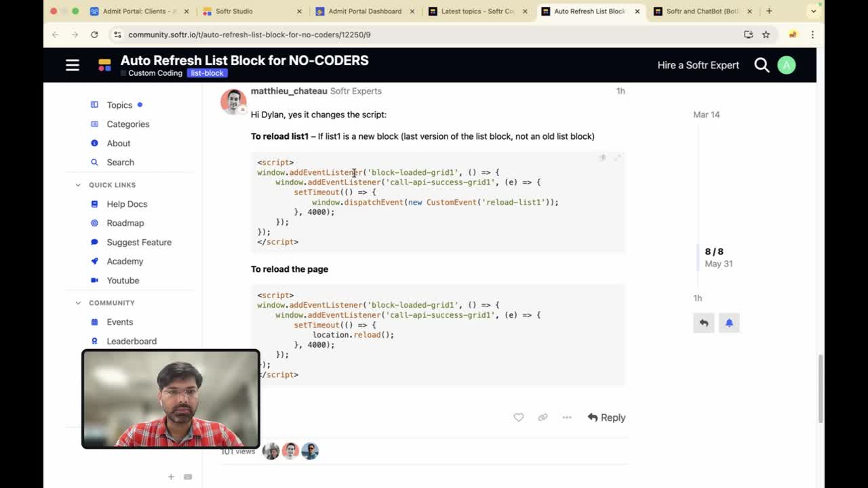Image resolution: width=868 pixels, height=488 pixels.
Task: Bookmark this page with star icon
Action: pos(766,35)
